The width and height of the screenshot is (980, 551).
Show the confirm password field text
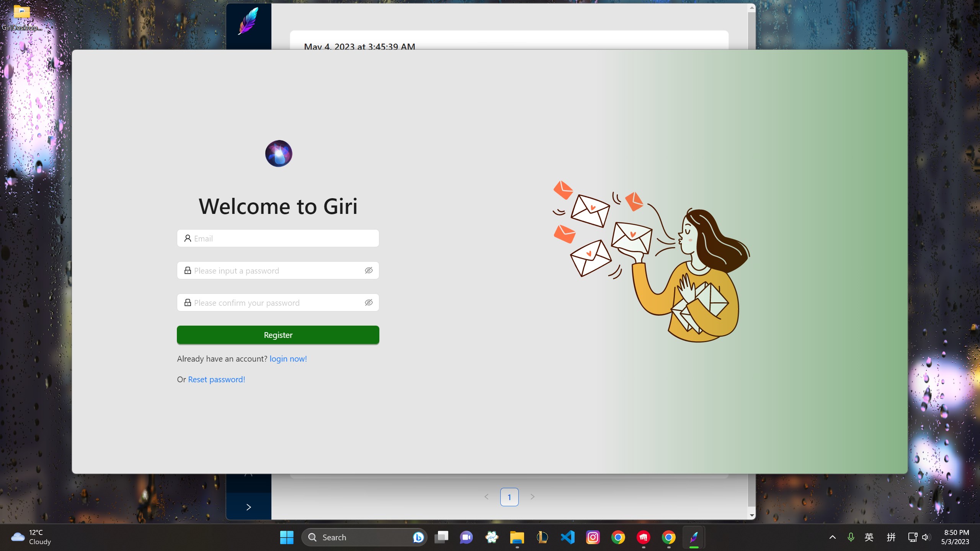pyautogui.click(x=368, y=303)
